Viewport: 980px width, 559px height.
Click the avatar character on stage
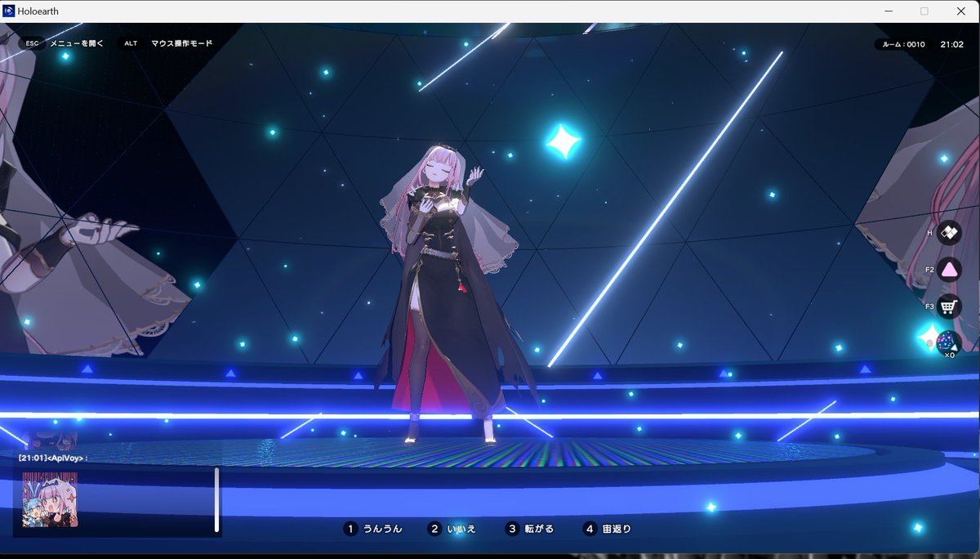[x=448, y=294]
